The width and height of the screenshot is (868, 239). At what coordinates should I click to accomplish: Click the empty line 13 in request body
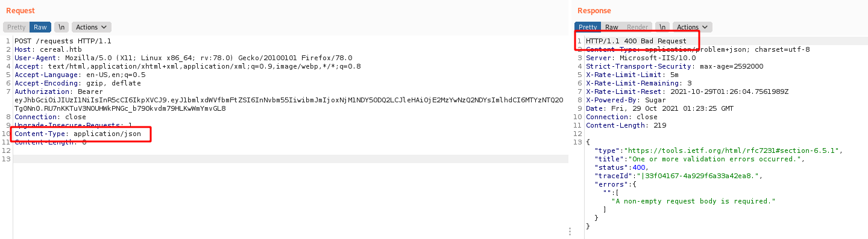coord(291,159)
